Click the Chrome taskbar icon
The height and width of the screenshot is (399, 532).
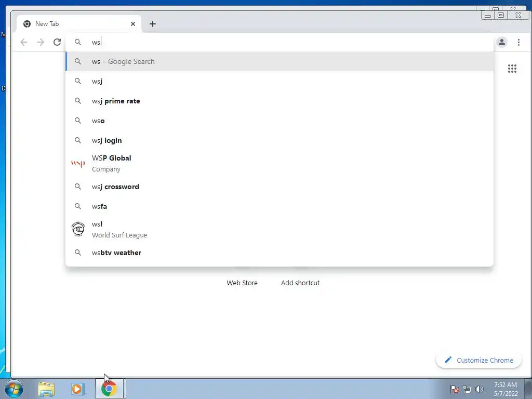[109, 389]
